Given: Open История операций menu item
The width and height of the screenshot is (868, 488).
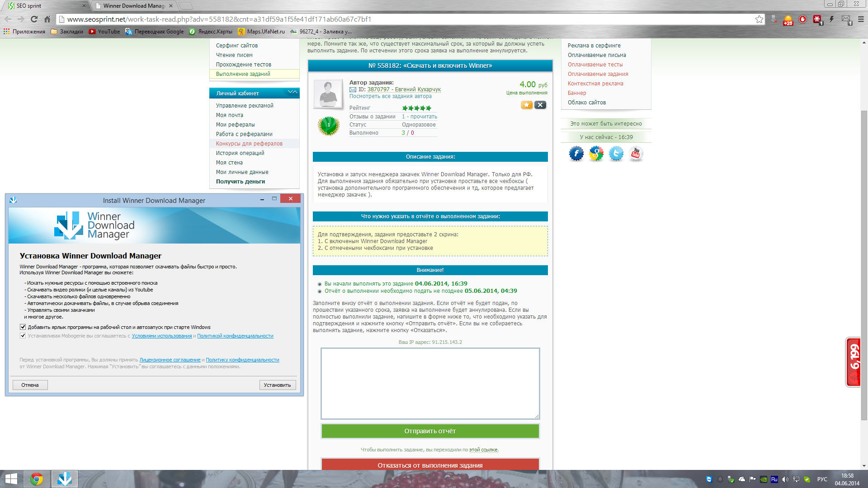Looking at the screenshot, I should click(x=240, y=153).
